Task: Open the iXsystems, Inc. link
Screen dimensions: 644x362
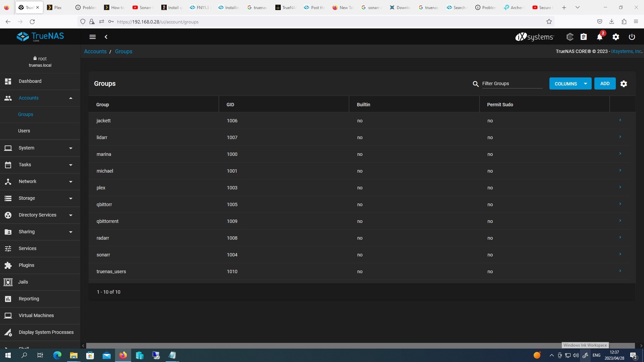Action: pos(626,52)
